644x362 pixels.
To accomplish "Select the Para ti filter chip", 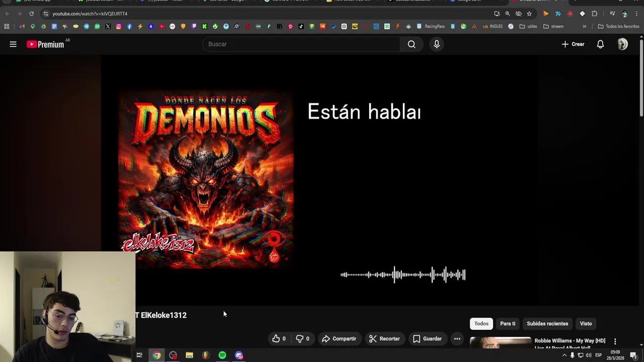I will coord(508,324).
